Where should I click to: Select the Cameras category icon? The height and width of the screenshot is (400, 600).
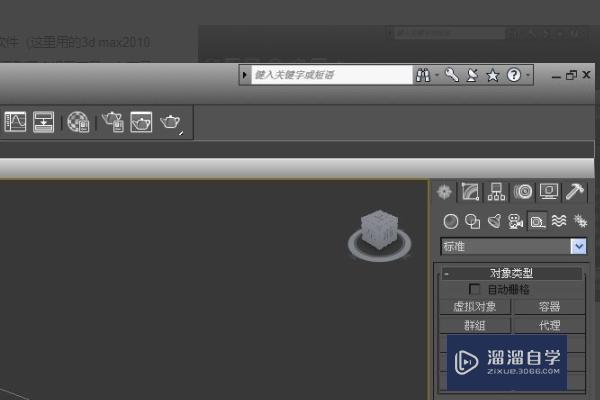point(515,221)
